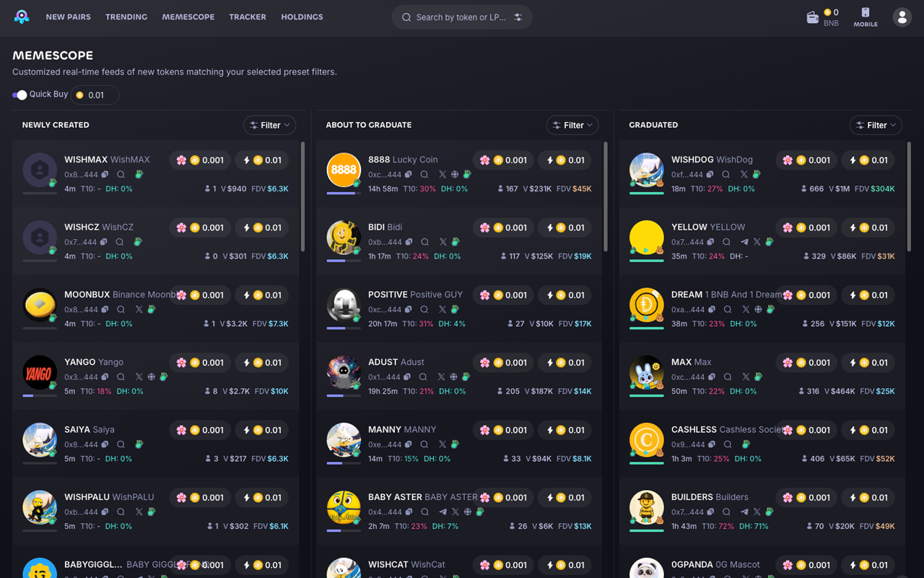This screenshot has width=924, height=578.
Task: Switch to the New Pairs tab
Action: (68, 17)
